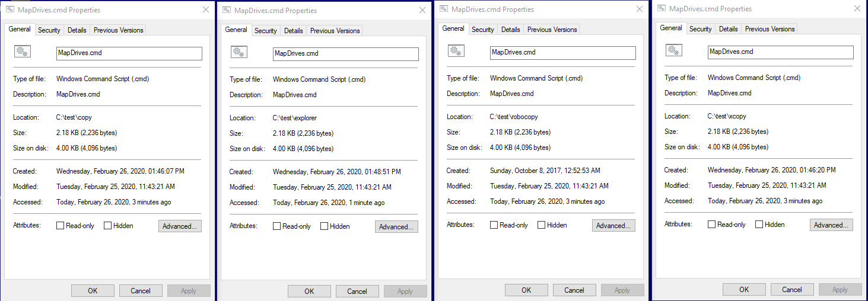The width and height of the screenshot is (868, 301).
Task: Close the C:\test\explorer properties window
Action: (x=422, y=11)
